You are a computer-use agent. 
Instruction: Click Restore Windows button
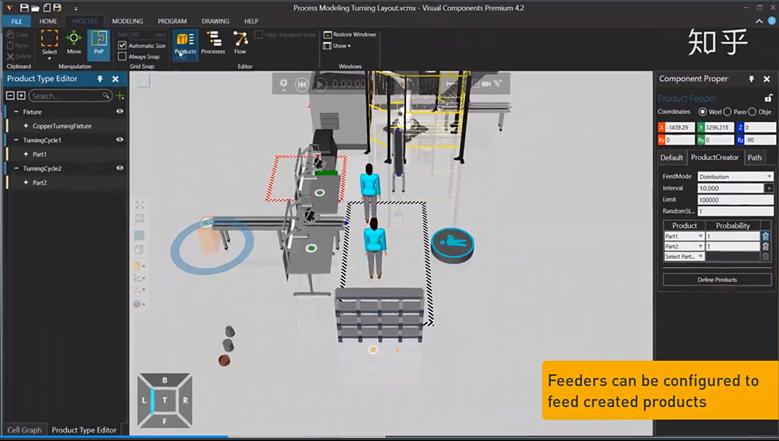point(353,35)
